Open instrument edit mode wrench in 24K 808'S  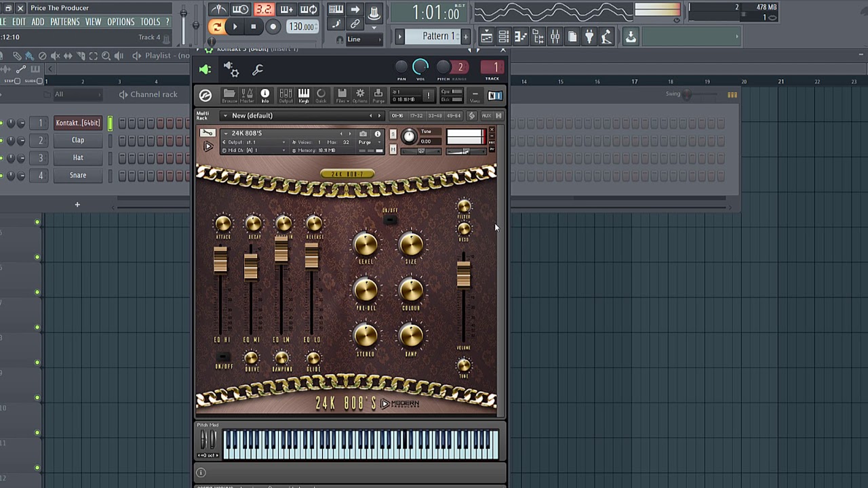pyautogui.click(x=208, y=133)
